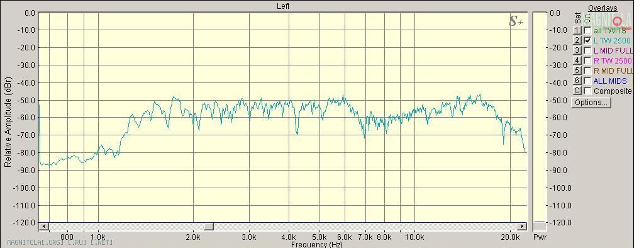644x248 pixels.
Task: Click overlay Set button 3
Action: click(577, 50)
